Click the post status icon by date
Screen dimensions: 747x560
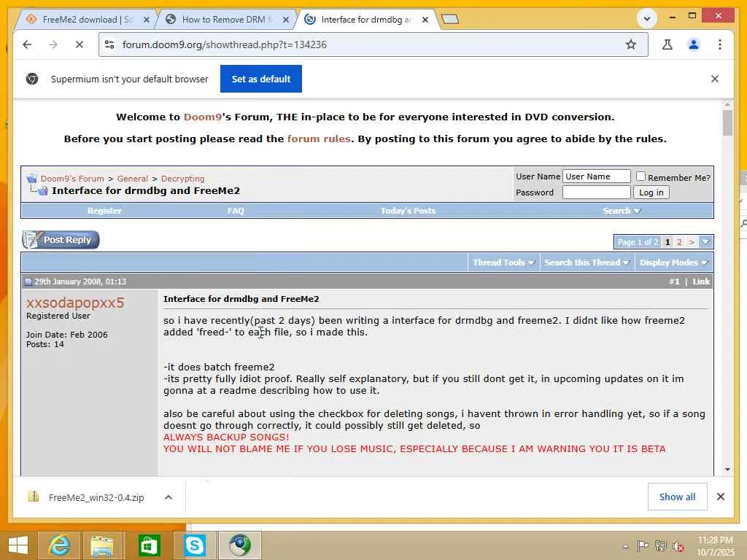(28, 282)
